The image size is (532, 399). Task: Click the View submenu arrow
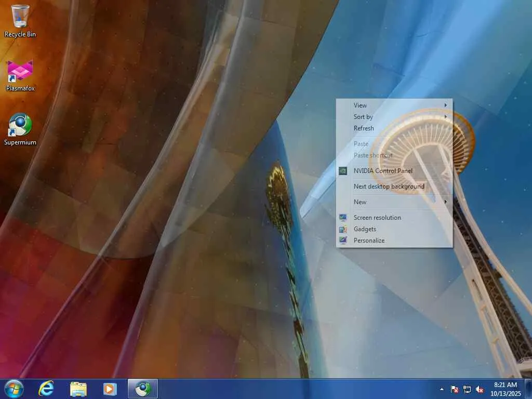point(445,105)
